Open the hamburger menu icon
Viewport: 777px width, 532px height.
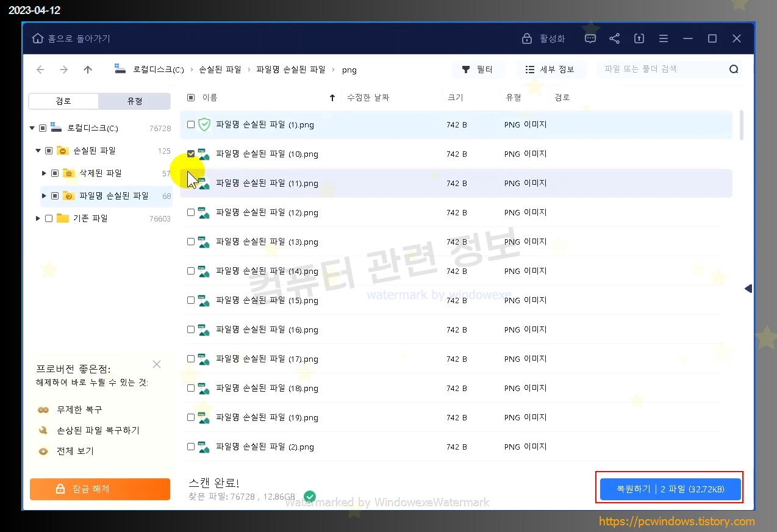tap(663, 38)
